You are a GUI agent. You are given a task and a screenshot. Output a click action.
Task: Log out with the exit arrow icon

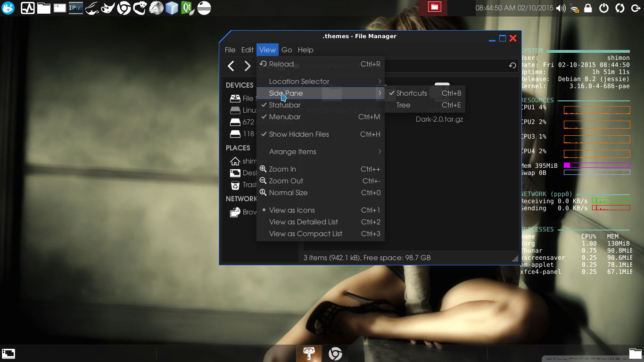pyautogui.click(x=636, y=8)
